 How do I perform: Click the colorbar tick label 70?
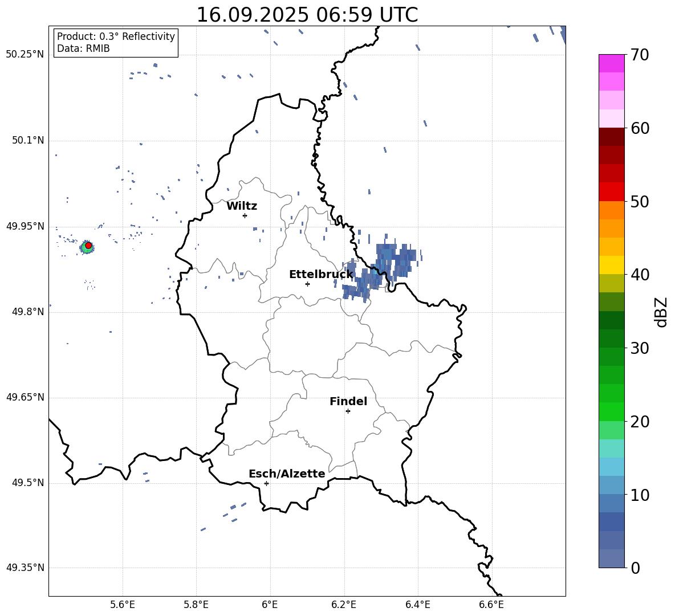pyautogui.click(x=640, y=55)
